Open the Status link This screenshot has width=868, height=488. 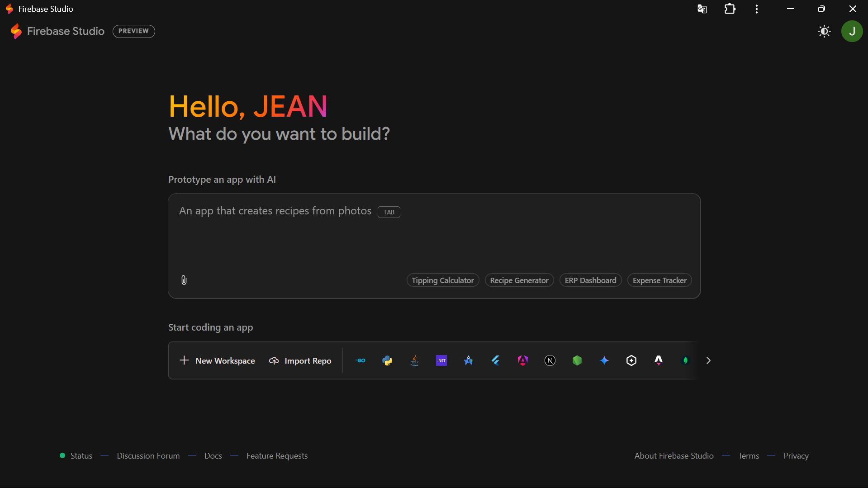coord(81,456)
